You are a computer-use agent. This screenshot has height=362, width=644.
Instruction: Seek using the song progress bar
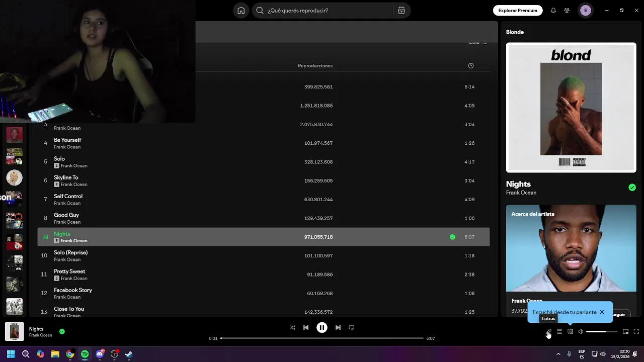click(322, 338)
